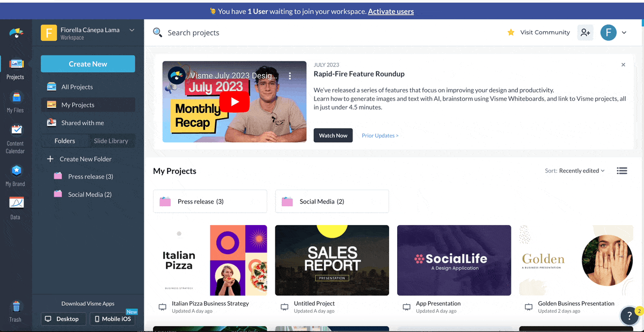The image size is (644, 332).
Task: Close the Rapid-Fire Feature Roundup banner
Action: (623, 64)
